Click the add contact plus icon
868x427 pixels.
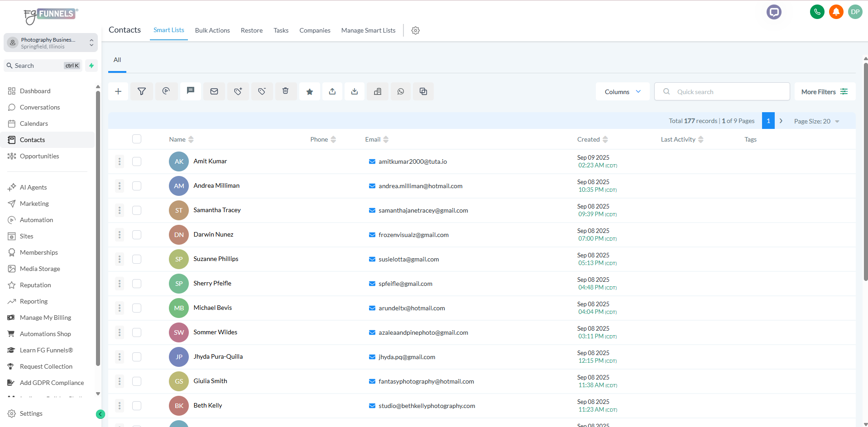118,91
